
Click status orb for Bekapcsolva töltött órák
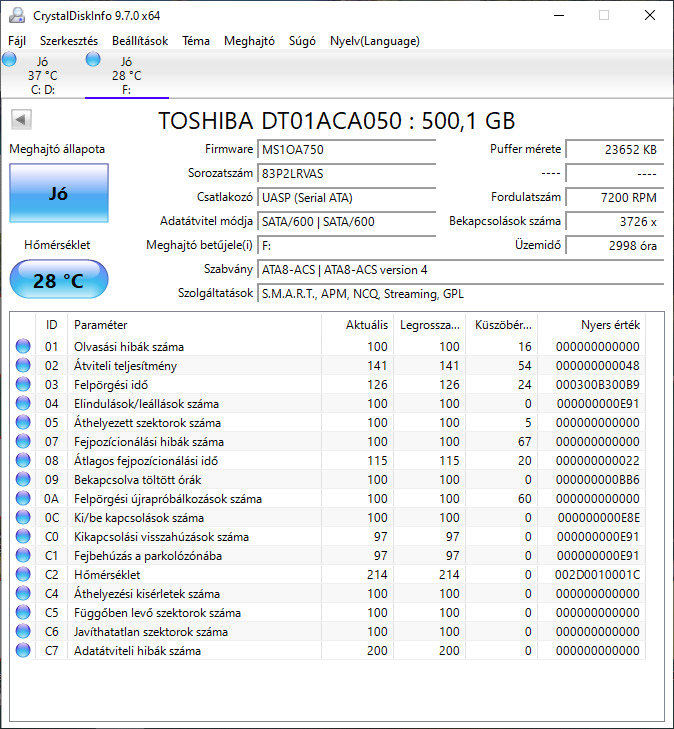(x=23, y=479)
